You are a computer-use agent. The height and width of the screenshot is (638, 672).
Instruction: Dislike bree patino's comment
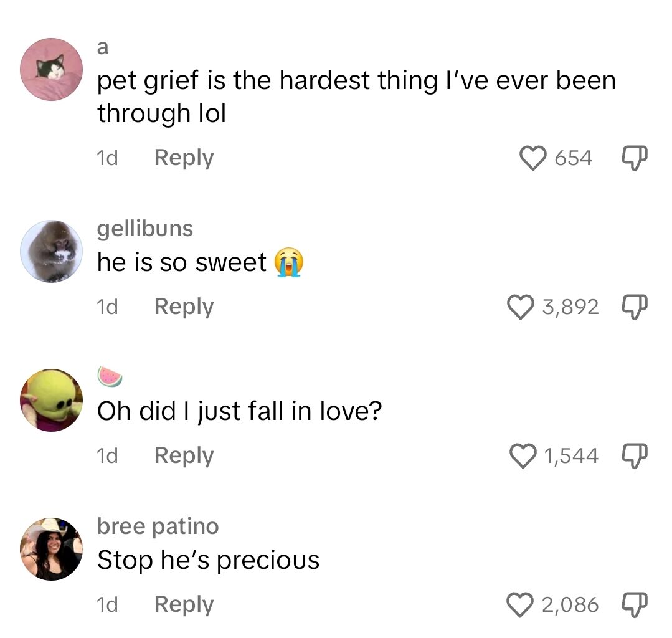pos(633,604)
